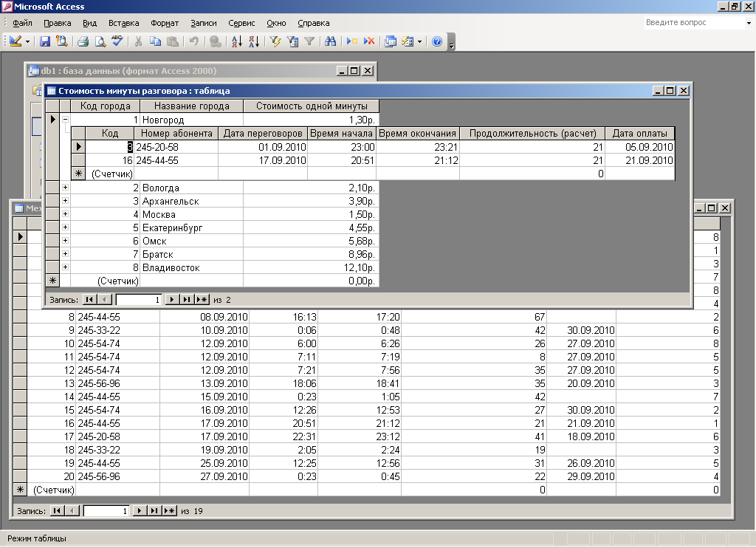Run the ABC spelling check icon
The width and height of the screenshot is (756, 548).
click(117, 41)
